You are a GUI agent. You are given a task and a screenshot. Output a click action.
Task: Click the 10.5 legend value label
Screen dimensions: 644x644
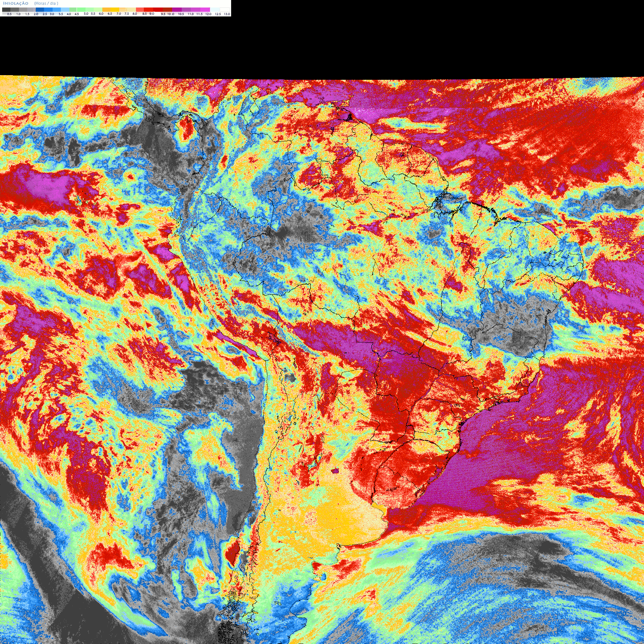tap(181, 14)
